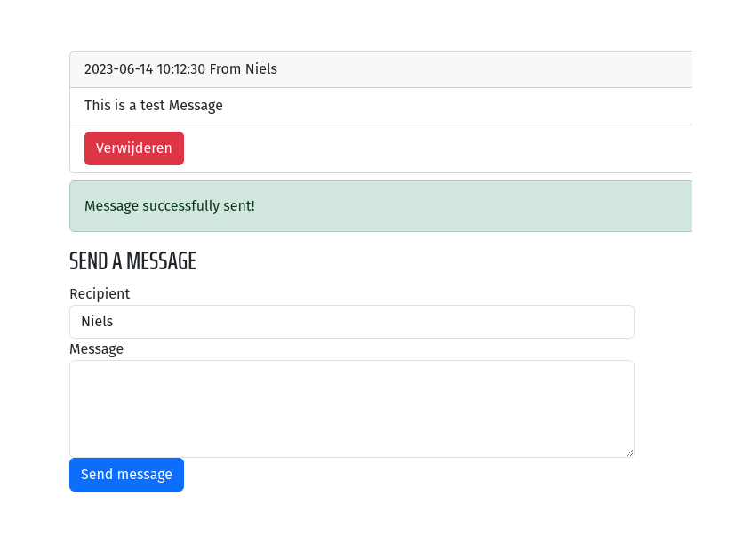Click the Message field label
The image size is (745, 560).
point(96,349)
